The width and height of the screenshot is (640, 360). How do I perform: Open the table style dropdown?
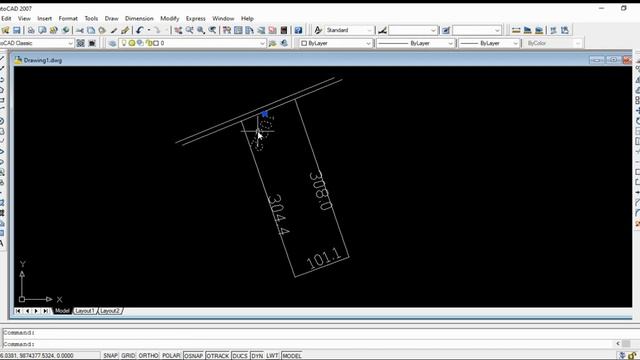click(x=477, y=30)
